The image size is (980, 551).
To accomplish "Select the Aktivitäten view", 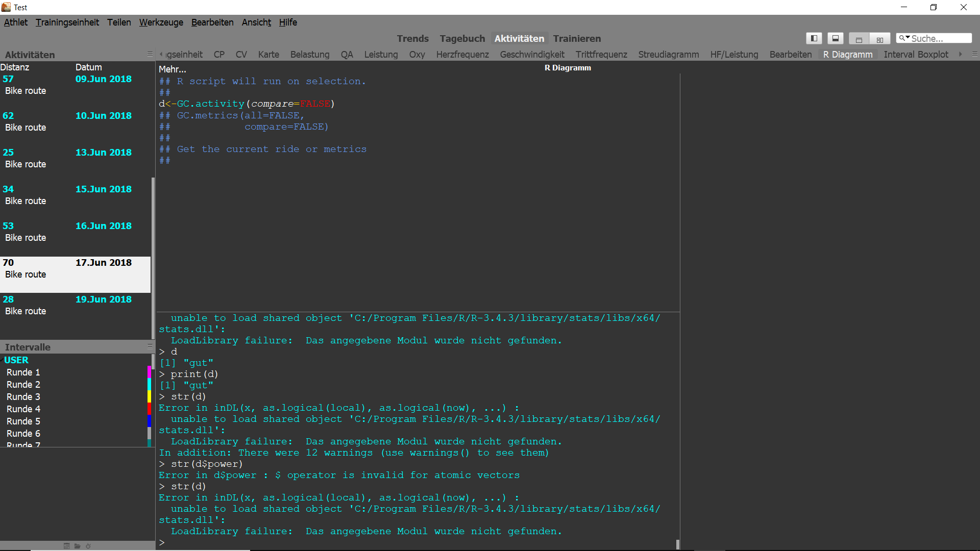I will coord(519,39).
